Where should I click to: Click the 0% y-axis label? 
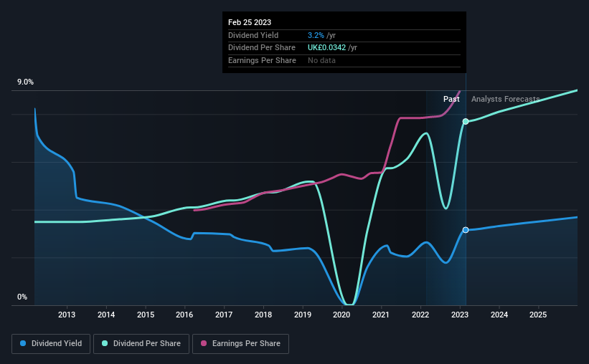(x=22, y=297)
